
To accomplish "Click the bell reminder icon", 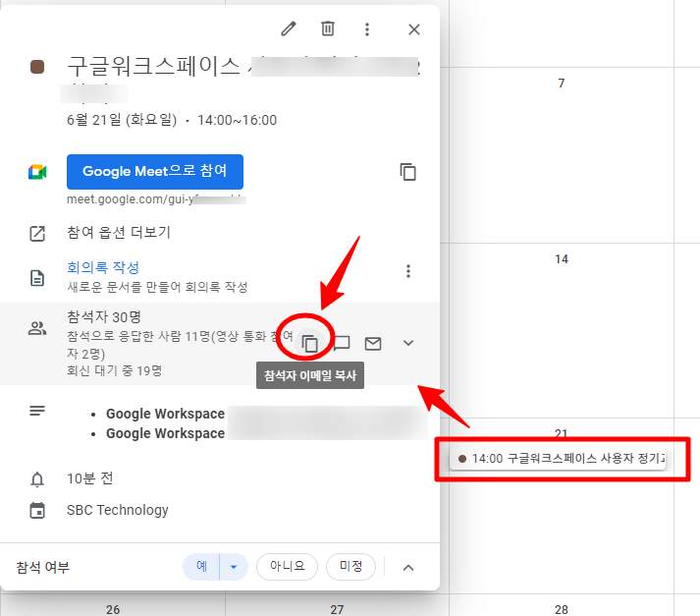I will [37, 479].
